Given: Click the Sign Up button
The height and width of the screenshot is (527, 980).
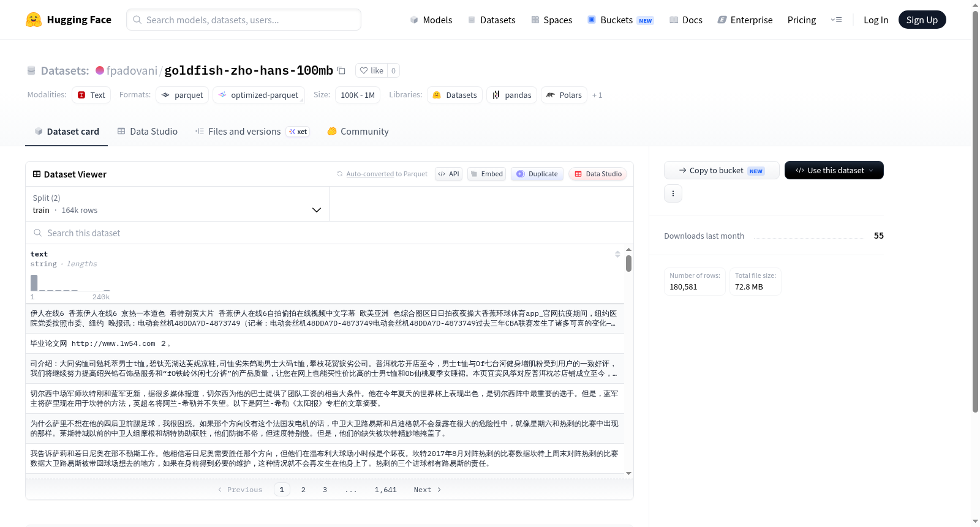Looking at the screenshot, I should pos(922,20).
